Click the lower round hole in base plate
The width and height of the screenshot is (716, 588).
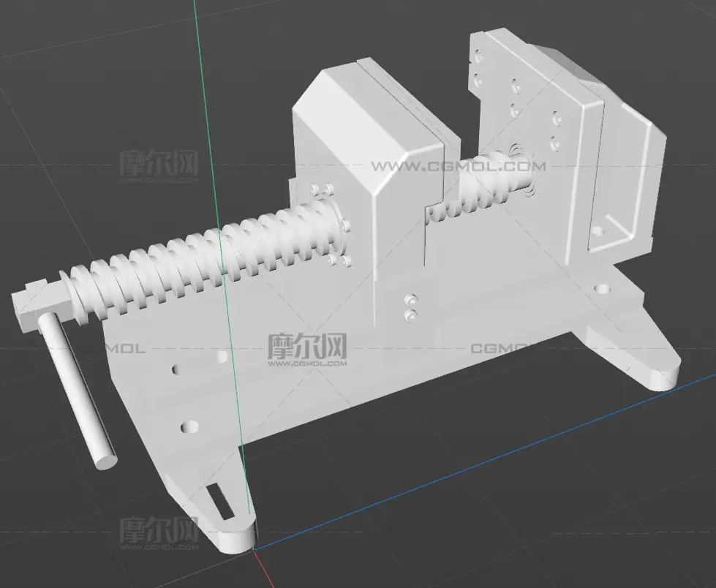tap(189, 427)
